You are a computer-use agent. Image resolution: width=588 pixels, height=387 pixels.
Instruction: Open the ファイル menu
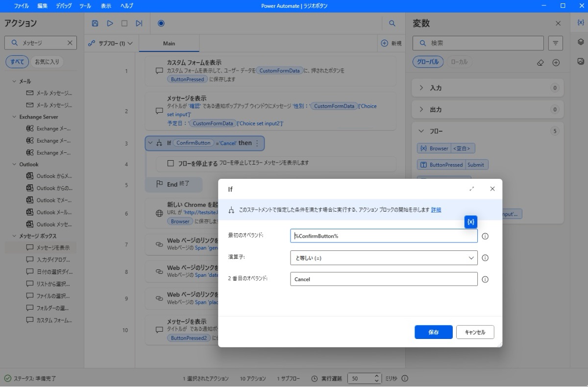coord(21,6)
